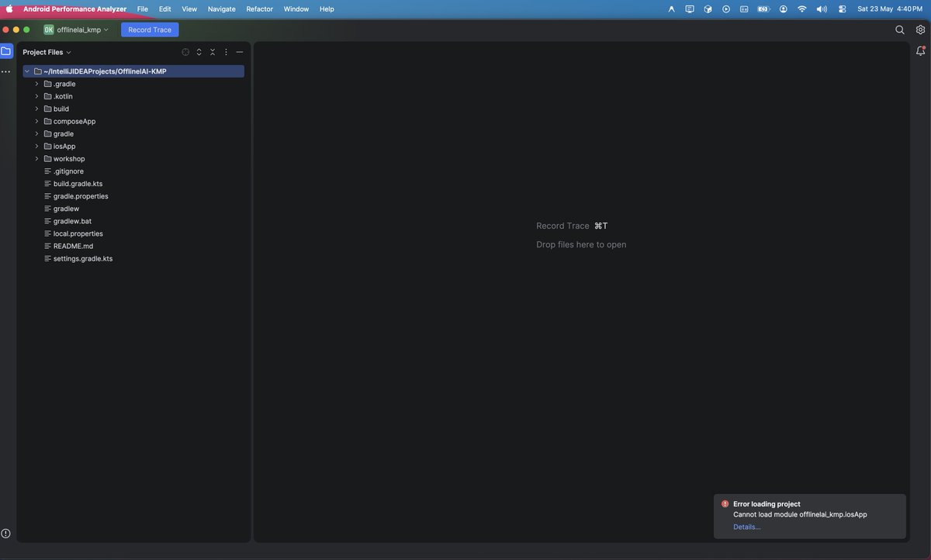
Task: Click the build folder icon
Action: 47,109
